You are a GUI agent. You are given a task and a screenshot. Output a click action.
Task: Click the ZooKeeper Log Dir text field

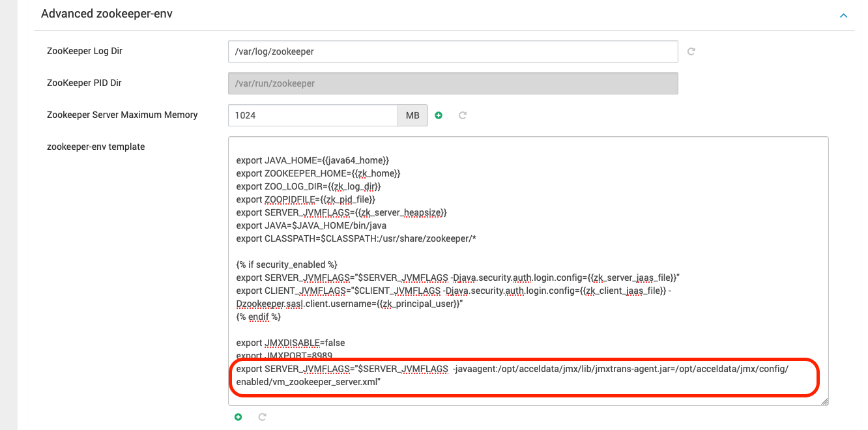(x=452, y=51)
